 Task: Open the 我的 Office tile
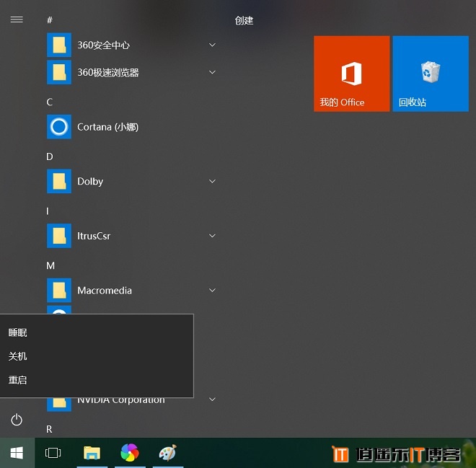351,74
